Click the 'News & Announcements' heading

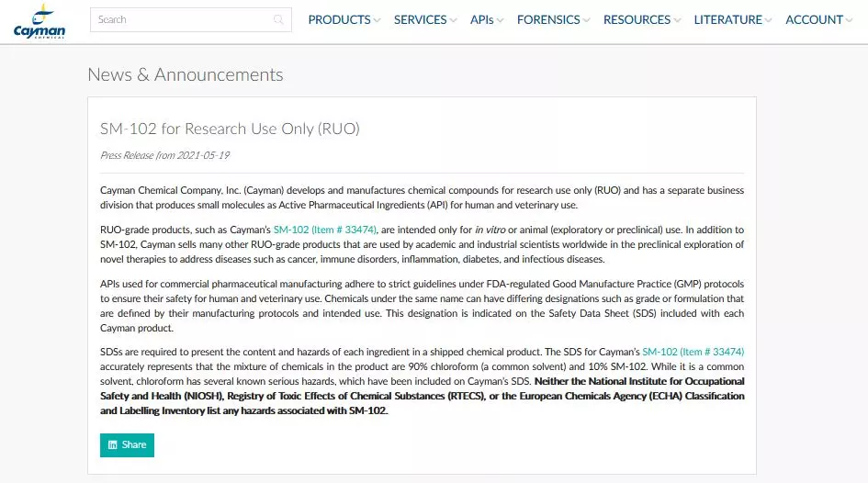[x=186, y=74]
